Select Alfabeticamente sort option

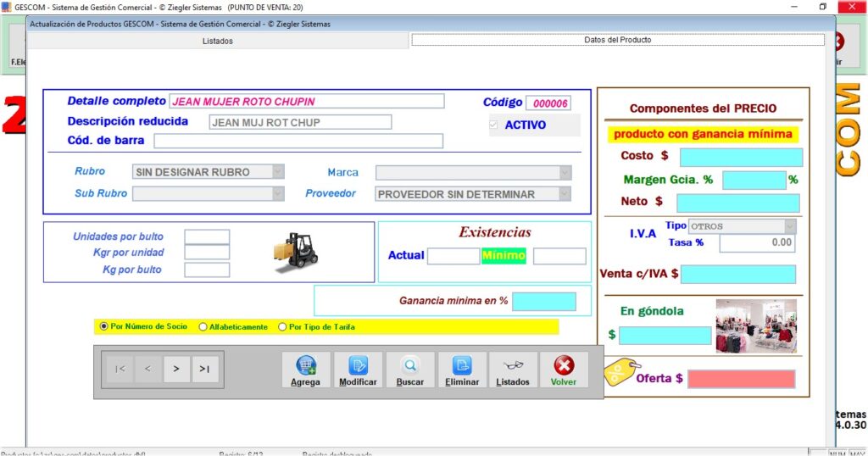click(203, 326)
